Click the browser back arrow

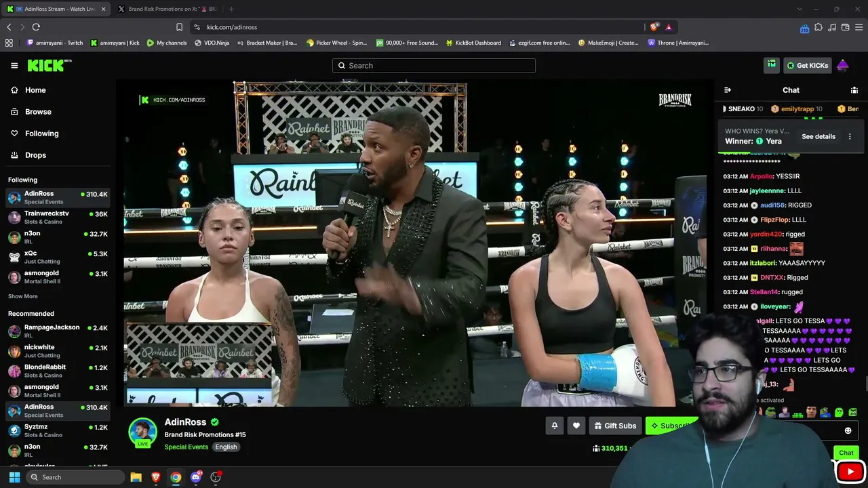point(9,27)
